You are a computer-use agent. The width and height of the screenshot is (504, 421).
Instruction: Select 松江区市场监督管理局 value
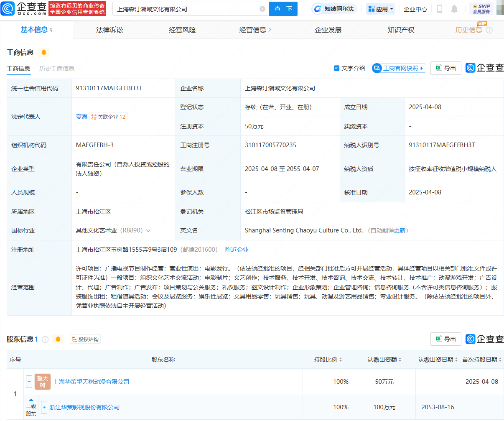(274, 212)
